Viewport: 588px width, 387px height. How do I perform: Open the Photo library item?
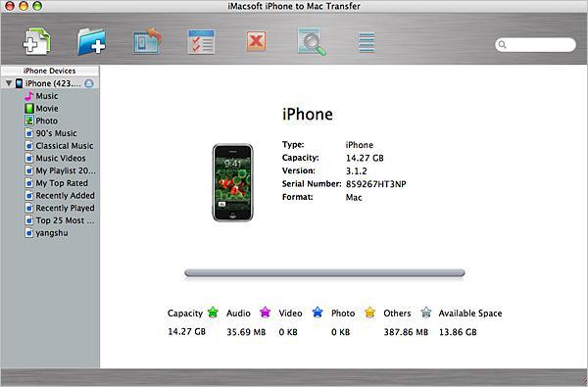click(x=46, y=121)
